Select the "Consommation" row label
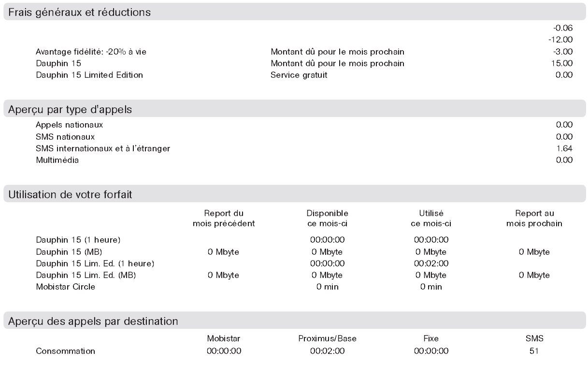 click(x=65, y=351)
